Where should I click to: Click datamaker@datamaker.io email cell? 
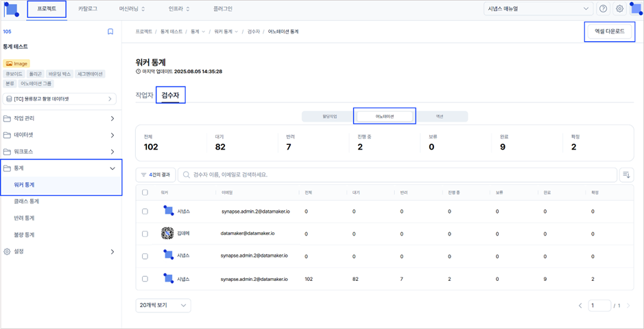[248, 233]
